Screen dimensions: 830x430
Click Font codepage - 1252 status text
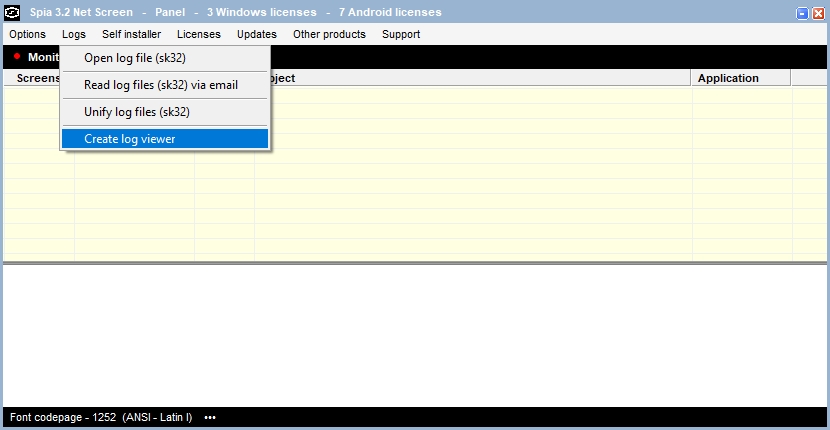(x=101, y=418)
